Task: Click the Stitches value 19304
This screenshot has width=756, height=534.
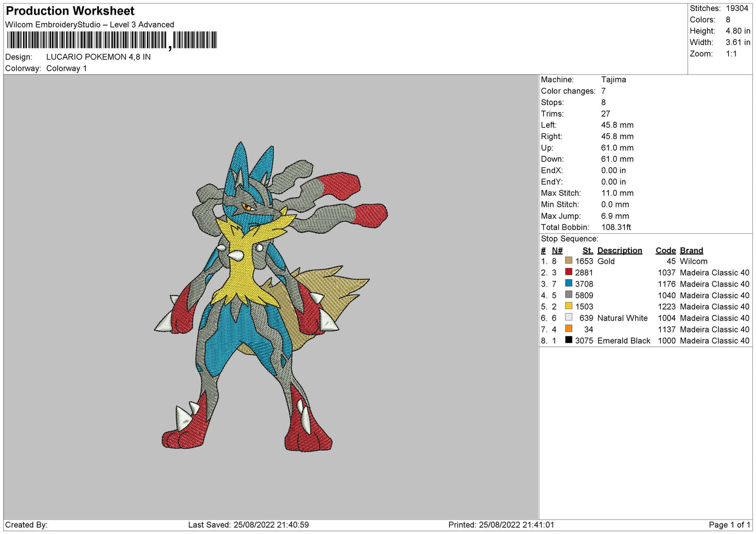Action: coord(737,8)
